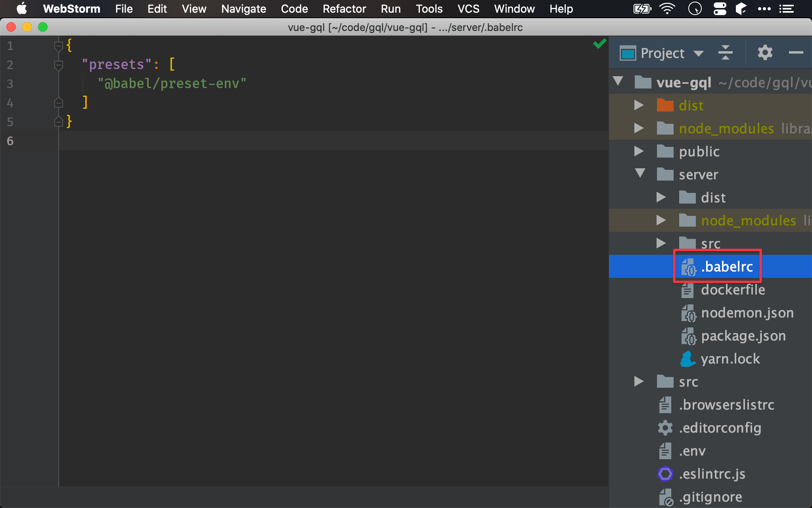This screenshot has width=812, height=508.
Task: Select nodemon.json in the project tree
Action: click(x=747, y=313)
